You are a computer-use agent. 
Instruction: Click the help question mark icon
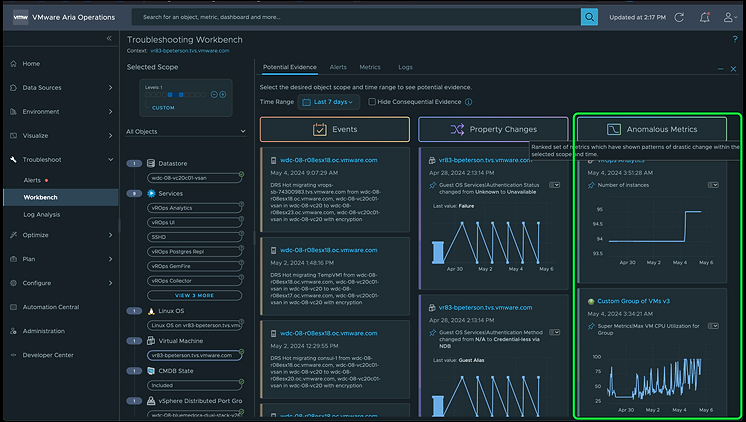coord(734,38)
